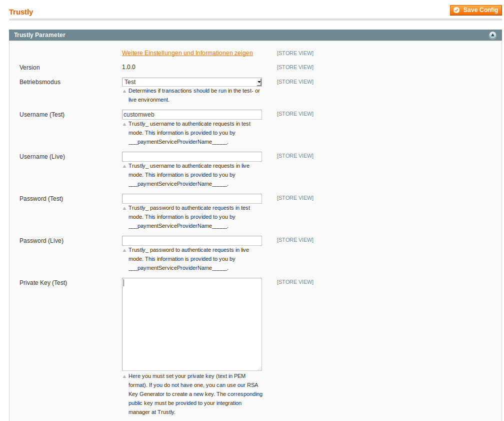The height and width of the screenshot is (421, 504).
Task: Click hint triangle under Username (Live) field
Action: pyautogui.click(x=124, y=166)
